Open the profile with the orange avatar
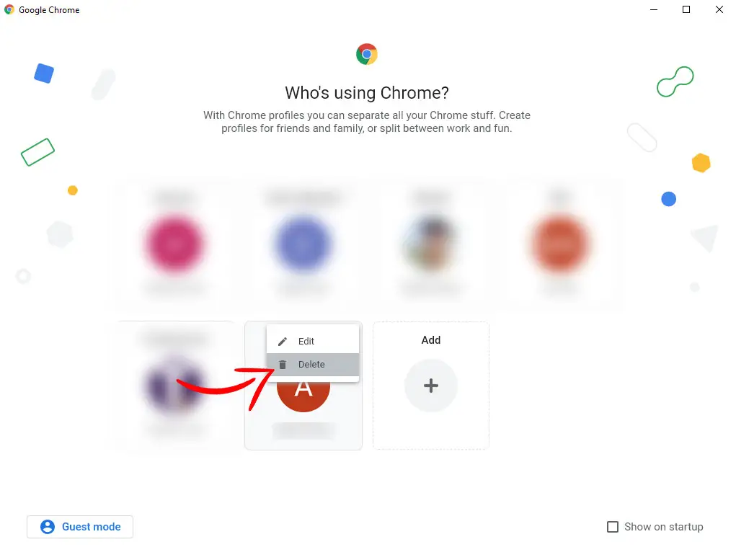 (x=561, y=244)
